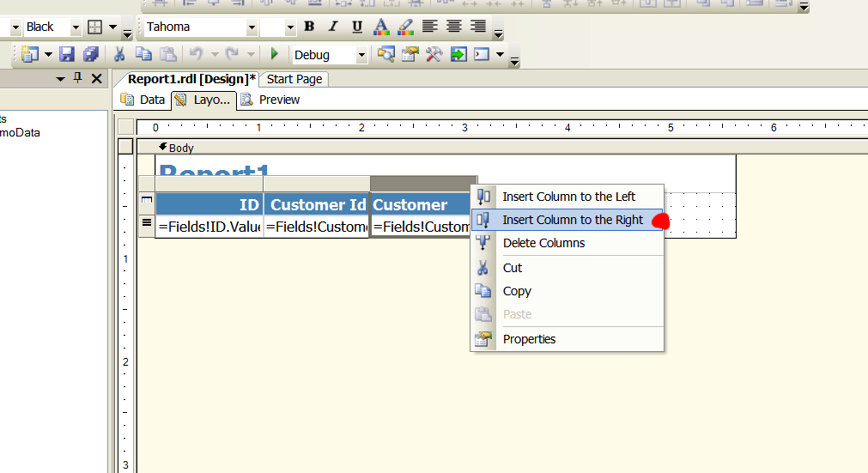Select the first column handle above ID
The height and width of the screenshot is (473, 868).
click(x=209, y=184)
